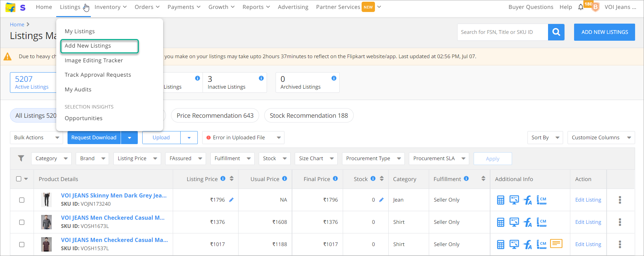The image size is (644, 256).
Task: Open Customize Columns dropdown
Action: coord(601,138)
